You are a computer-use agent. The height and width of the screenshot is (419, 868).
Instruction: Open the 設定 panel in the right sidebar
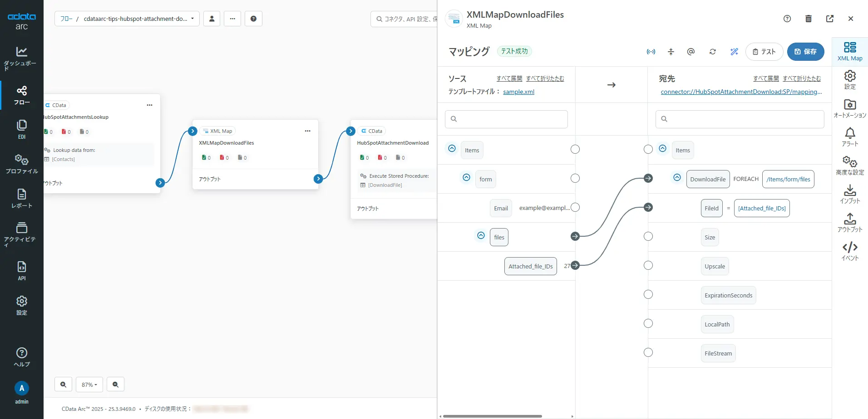click(849, 79)
